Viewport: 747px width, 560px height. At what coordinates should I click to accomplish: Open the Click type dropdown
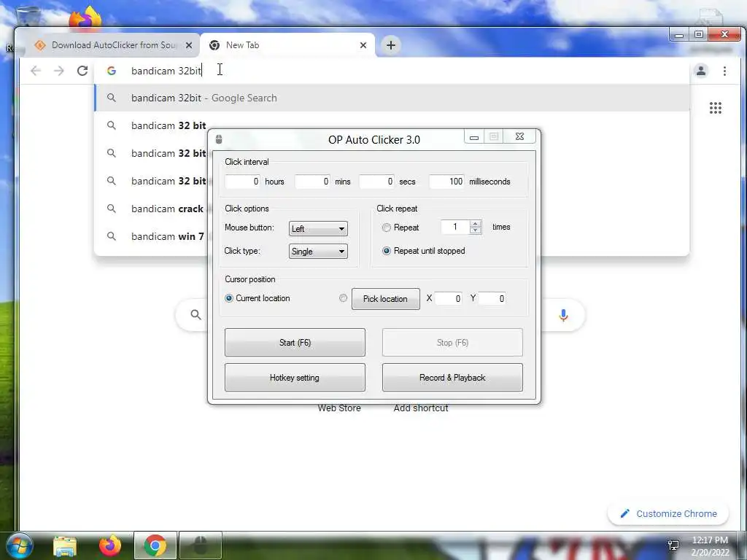pyautogui.click(x=318, y=252)
